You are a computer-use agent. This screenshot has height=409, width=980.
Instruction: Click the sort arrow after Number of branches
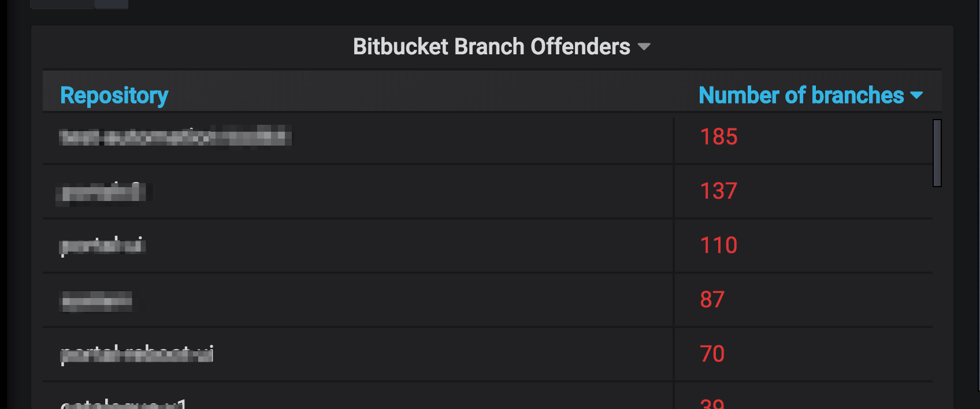pos(916,95)
